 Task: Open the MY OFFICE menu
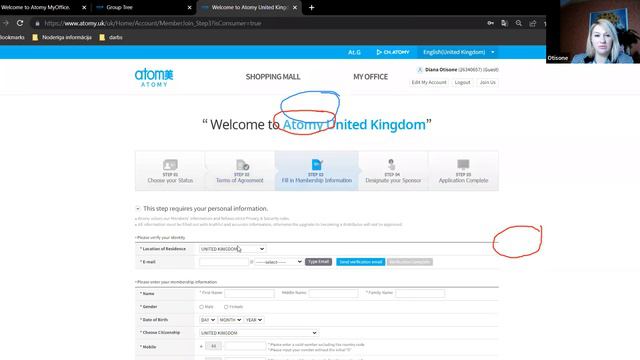371,77
